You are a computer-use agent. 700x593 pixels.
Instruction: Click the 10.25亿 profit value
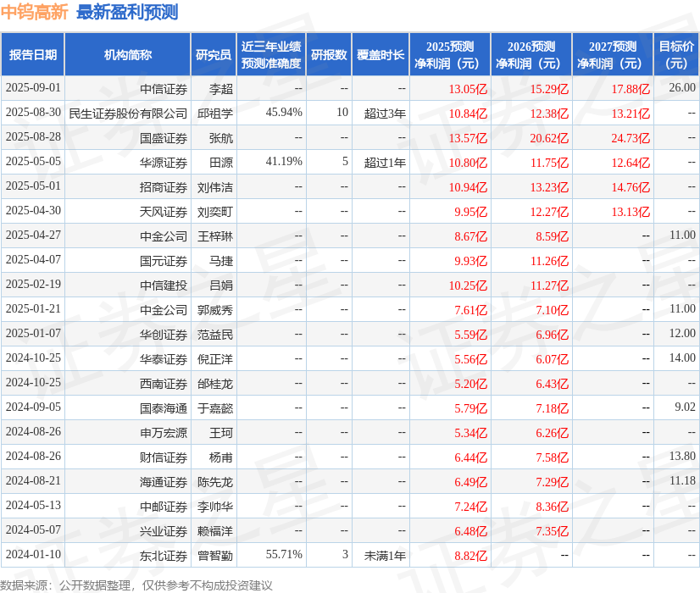[468, 285]
